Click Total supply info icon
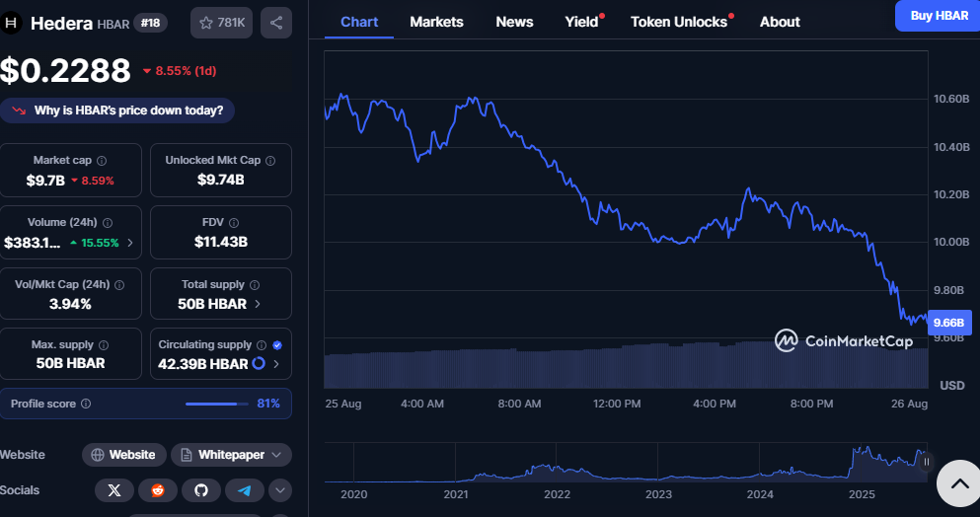The height and width of the screenshot is (517, 980). pyautogui.click(x=255, y=285)
